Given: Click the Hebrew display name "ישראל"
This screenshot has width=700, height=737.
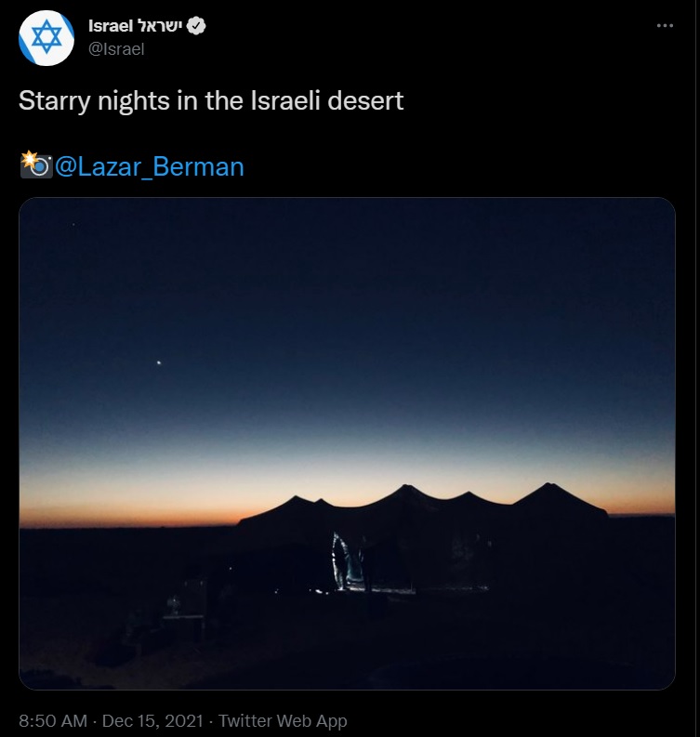Looking at the screenshot, I should click(159, 27).
